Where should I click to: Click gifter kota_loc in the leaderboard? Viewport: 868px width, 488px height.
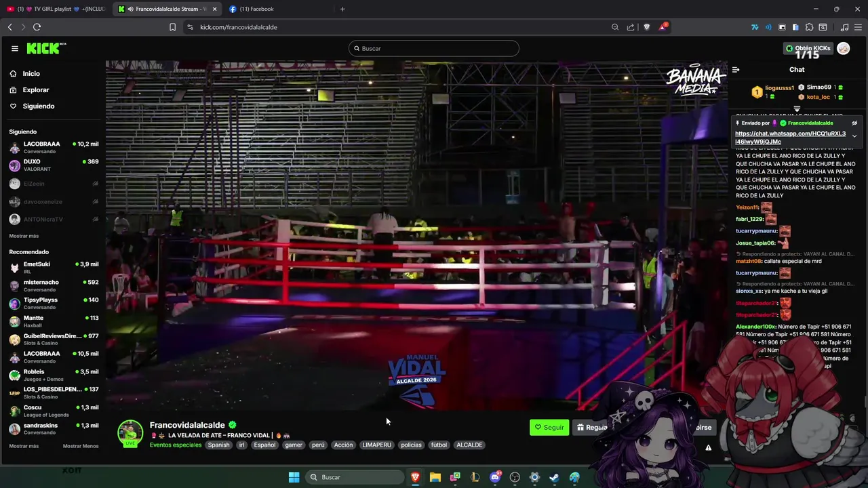pyautogui.click(x=818, y=97)
